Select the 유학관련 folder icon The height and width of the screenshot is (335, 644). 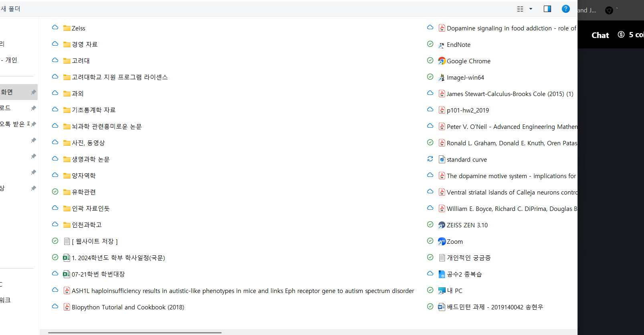pos(67,192)
